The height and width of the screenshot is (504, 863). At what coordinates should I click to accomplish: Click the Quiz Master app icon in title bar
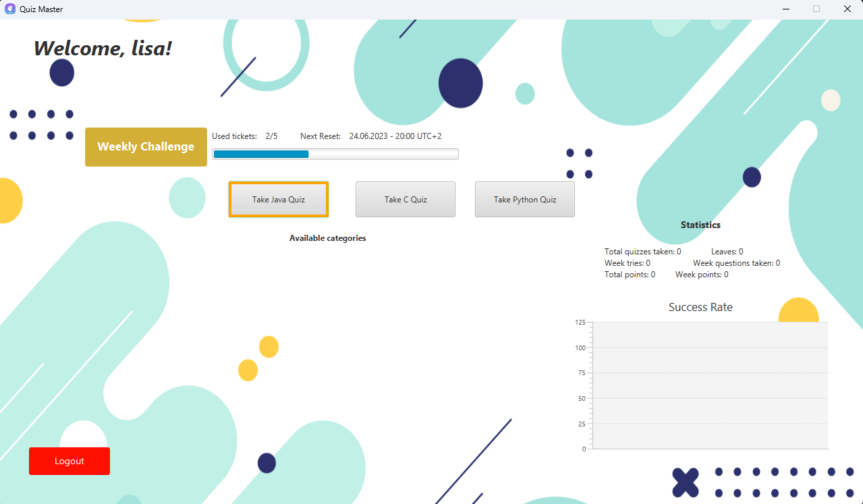(10, 9)
